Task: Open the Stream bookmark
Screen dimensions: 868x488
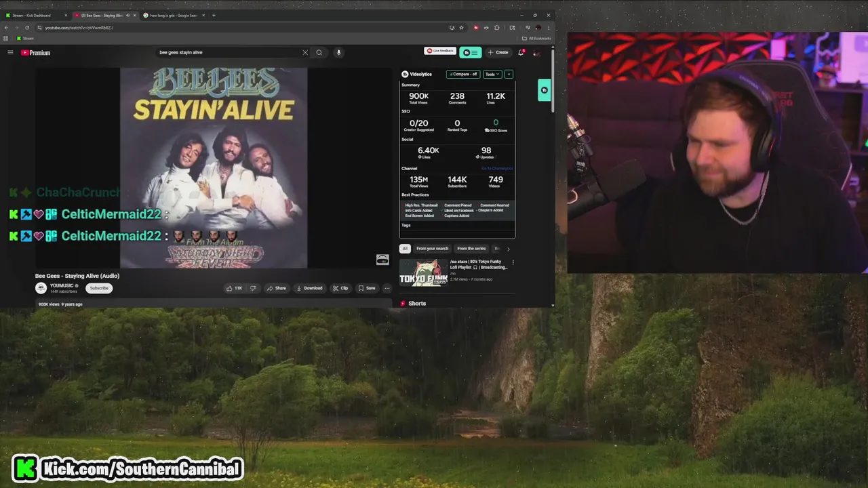Action: click(24, 38)
